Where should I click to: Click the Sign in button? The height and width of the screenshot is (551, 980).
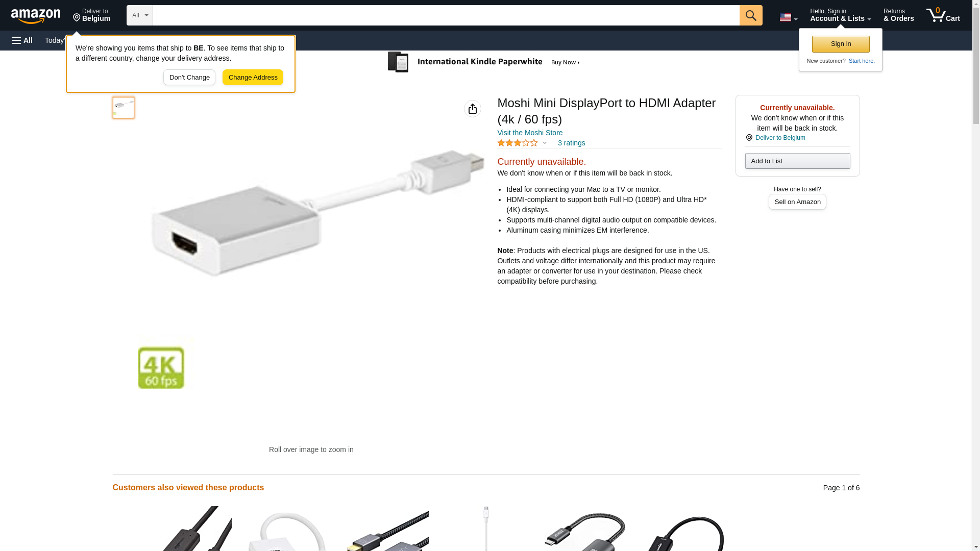pyautogui.click(x=840, y=44)
